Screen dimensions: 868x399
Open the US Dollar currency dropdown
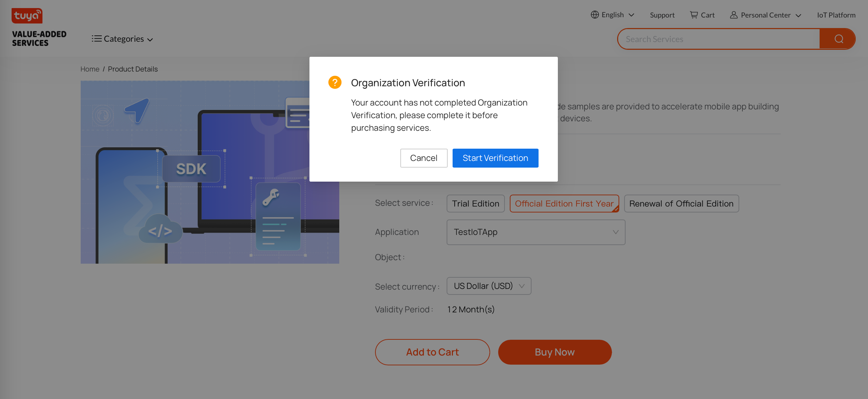click(x=489, y=286)
